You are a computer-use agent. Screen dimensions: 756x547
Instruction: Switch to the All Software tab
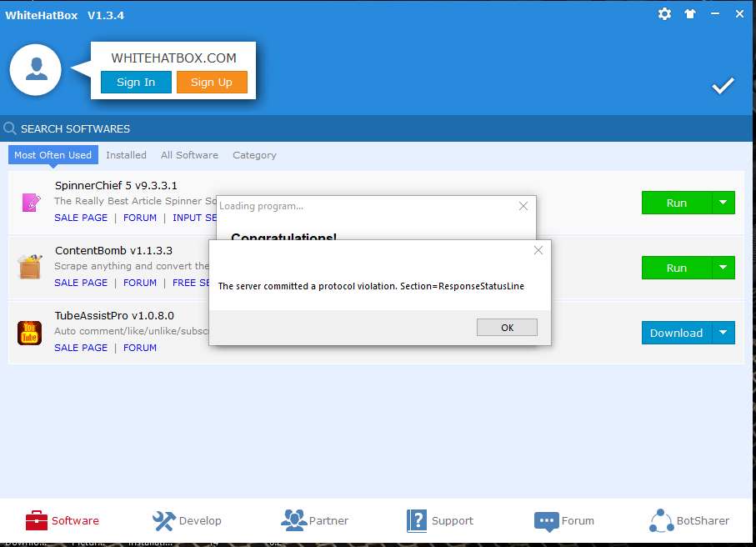click(x=189, y=155)
